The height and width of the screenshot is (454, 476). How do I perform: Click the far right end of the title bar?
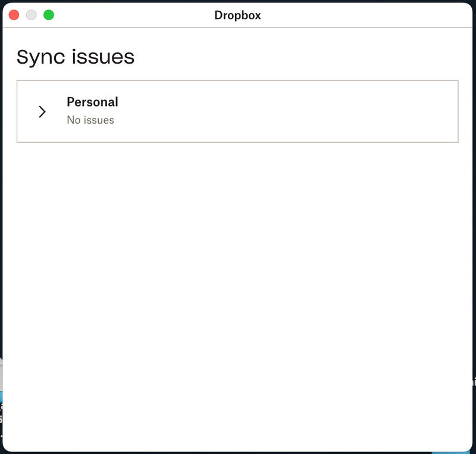click(458, 15)
